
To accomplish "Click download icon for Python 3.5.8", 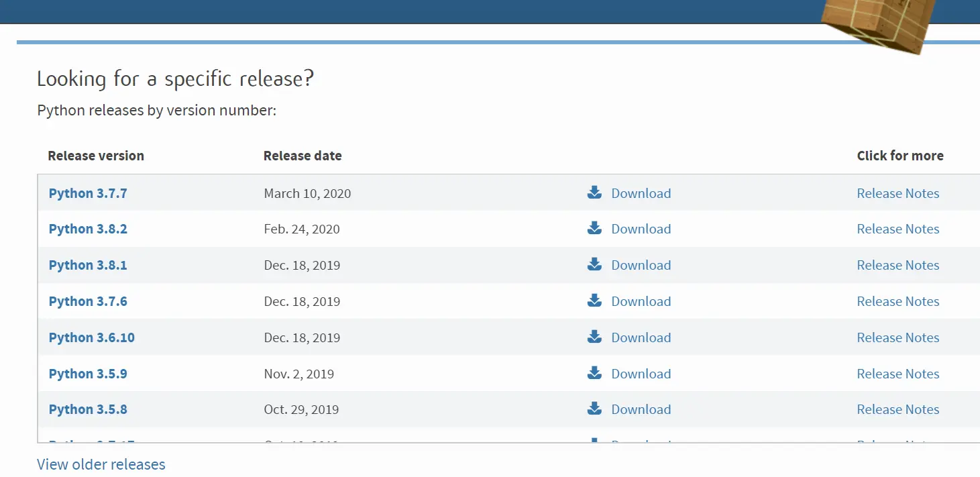I will [594, 409].
